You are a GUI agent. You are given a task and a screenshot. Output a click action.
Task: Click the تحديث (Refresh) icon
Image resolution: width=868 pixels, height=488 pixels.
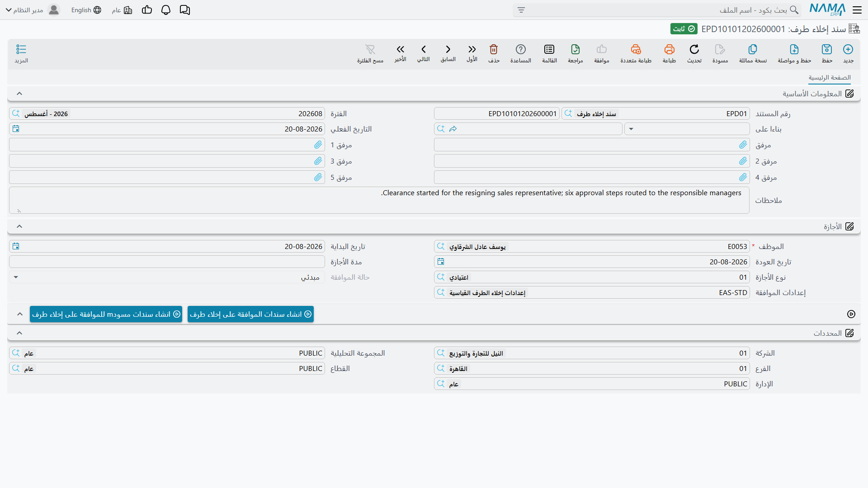point(694,49)
